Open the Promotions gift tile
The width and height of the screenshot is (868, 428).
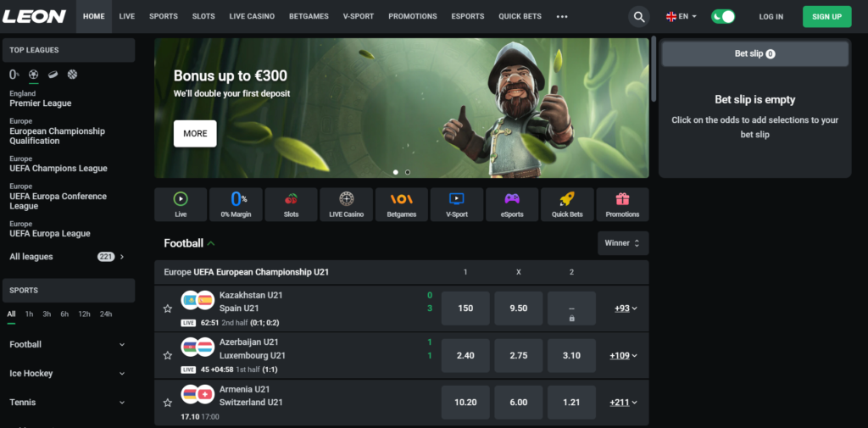(622, 204)
